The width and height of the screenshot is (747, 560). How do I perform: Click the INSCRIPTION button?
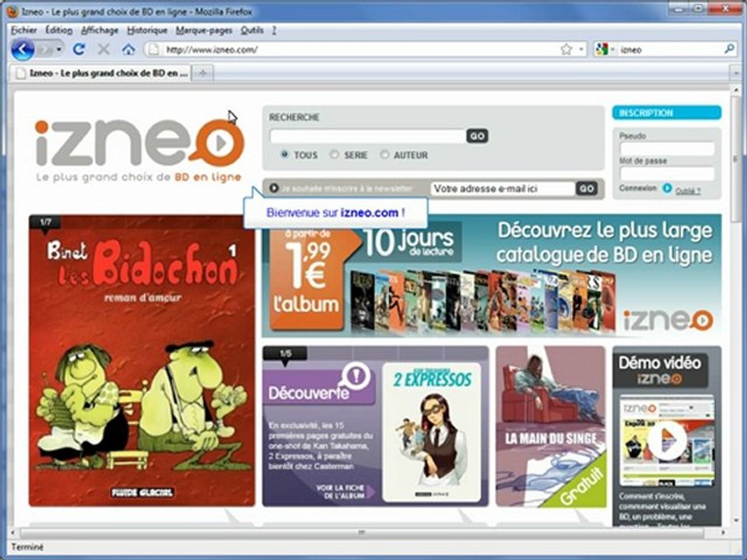click(667, 113)
